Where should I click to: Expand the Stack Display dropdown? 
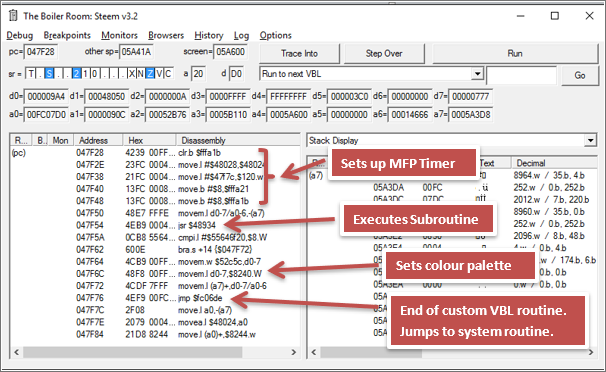[591, 140]
